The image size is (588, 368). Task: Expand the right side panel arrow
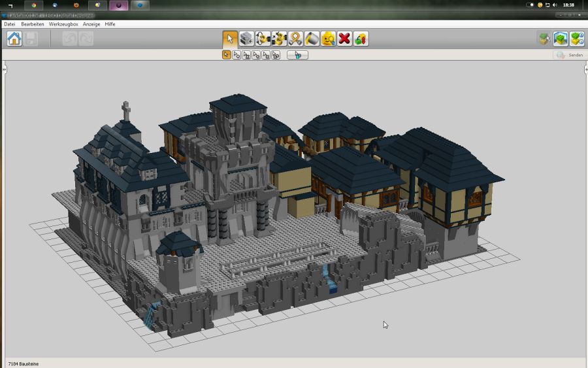tap(585, 69)
